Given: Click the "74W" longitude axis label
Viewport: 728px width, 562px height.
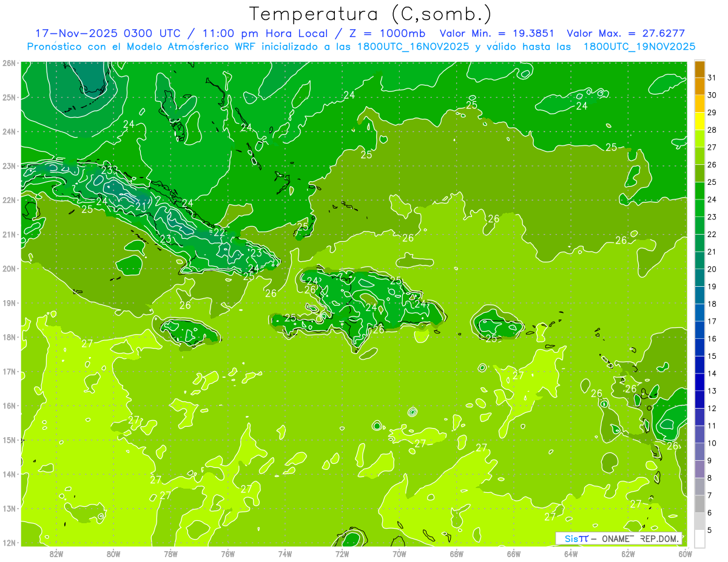Looking at the screenshot, I should [285, 554].
